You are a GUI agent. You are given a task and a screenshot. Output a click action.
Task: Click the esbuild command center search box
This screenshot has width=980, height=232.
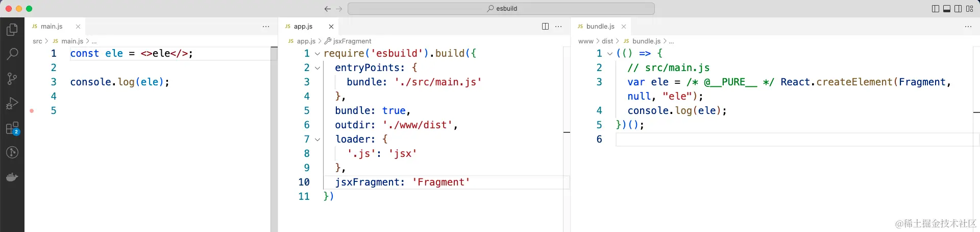(x=501, y=9)
